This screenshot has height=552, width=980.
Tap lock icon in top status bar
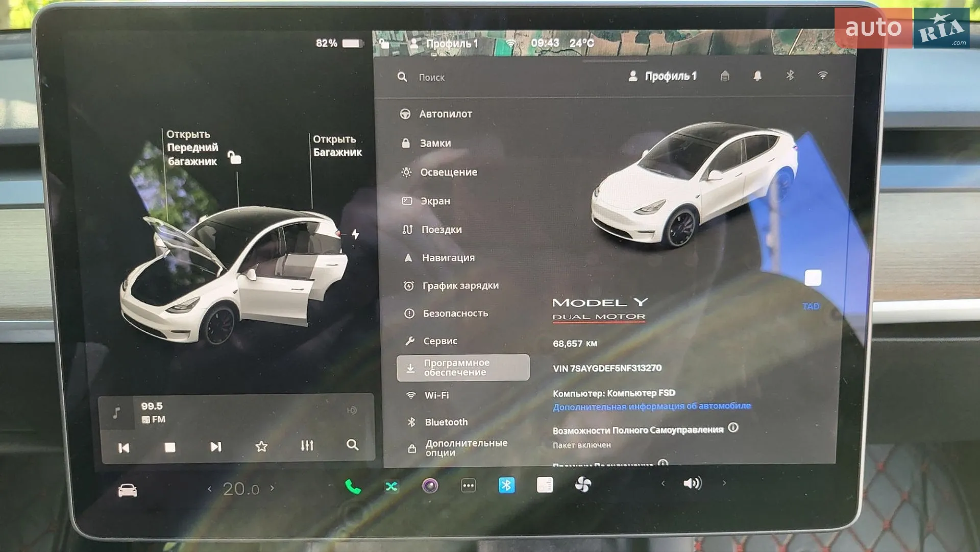384,43
